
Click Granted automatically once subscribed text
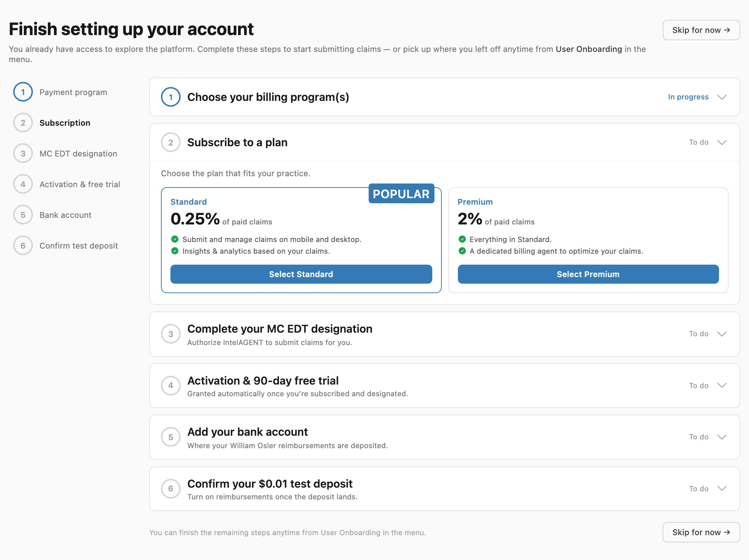[297, 394]
